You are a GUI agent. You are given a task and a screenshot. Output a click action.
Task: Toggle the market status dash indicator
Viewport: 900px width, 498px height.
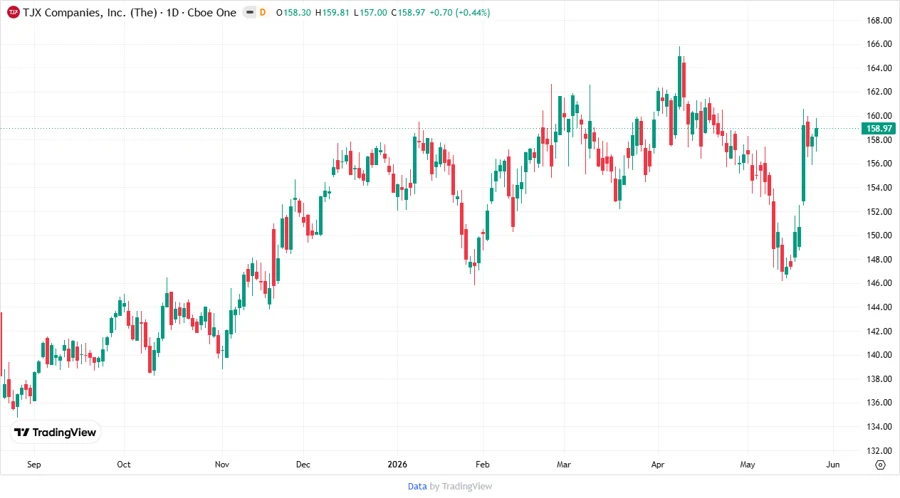(250, 12)
